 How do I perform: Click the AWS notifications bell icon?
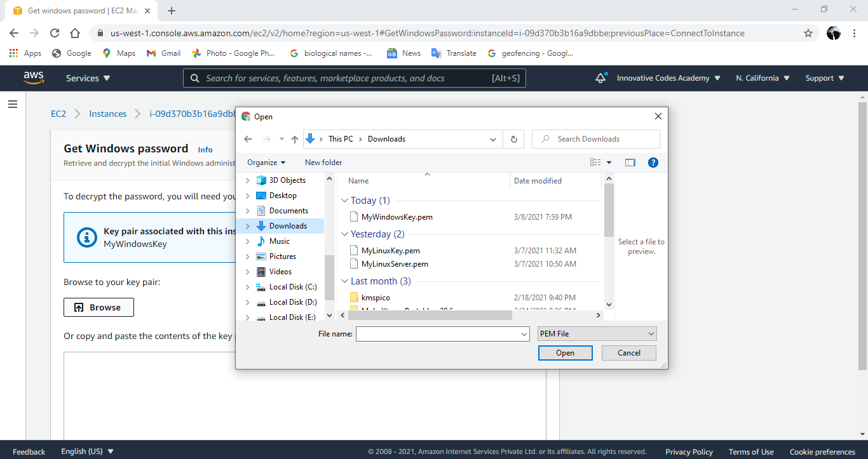pyautogui.click(x=600, y=78)
